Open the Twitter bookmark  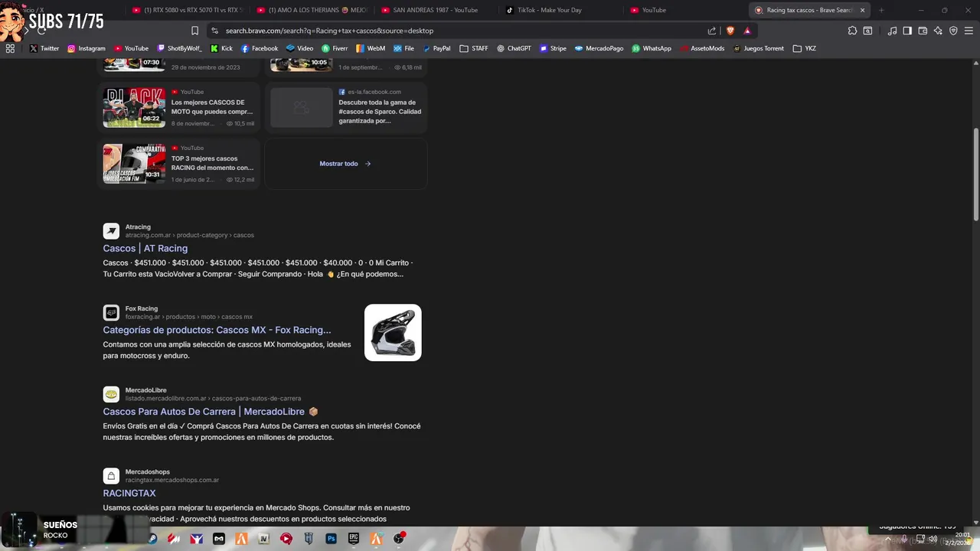(44, 48)
